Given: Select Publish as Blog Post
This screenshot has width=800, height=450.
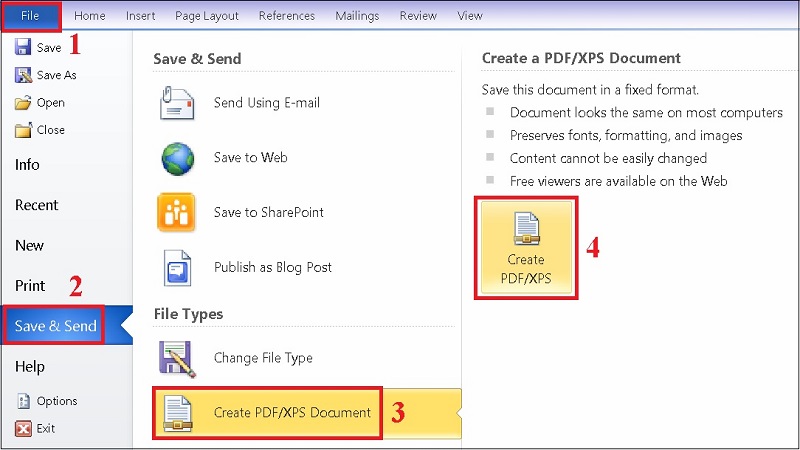Looking at the screenshot, I should click(273, 267).
